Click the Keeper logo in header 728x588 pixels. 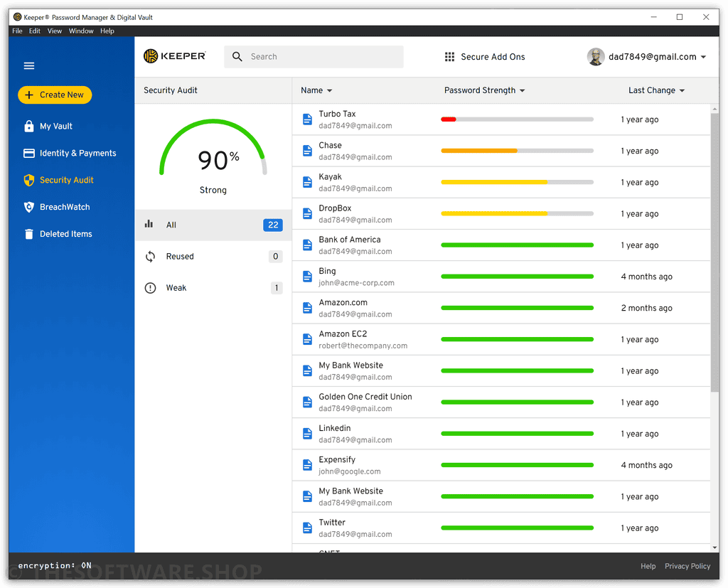tap(175, 56)
